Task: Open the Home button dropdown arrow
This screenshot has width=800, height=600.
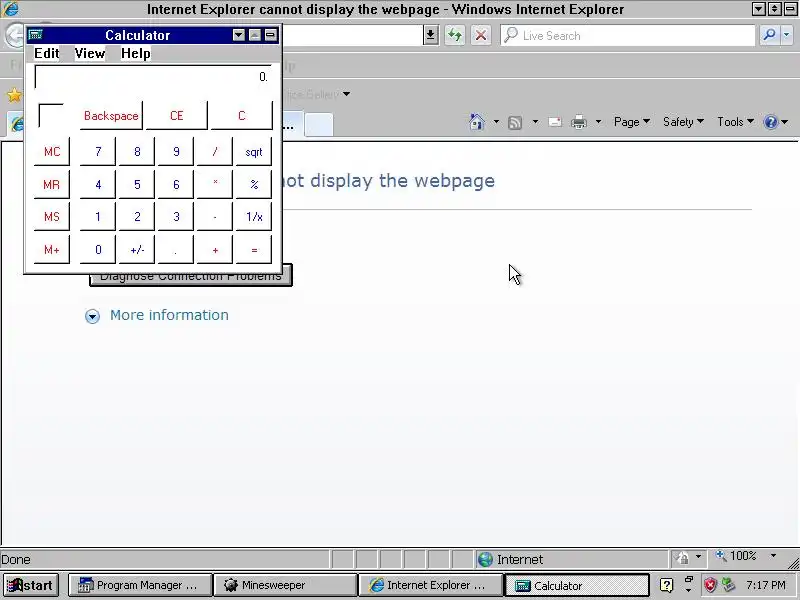Action: pos(496,122)
